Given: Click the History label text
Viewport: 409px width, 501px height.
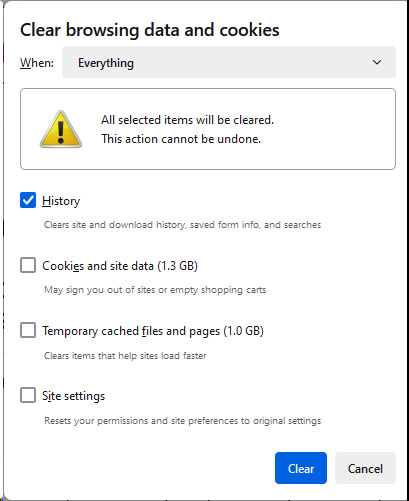Looking at the screenshot, I should (x=61, y=201).
